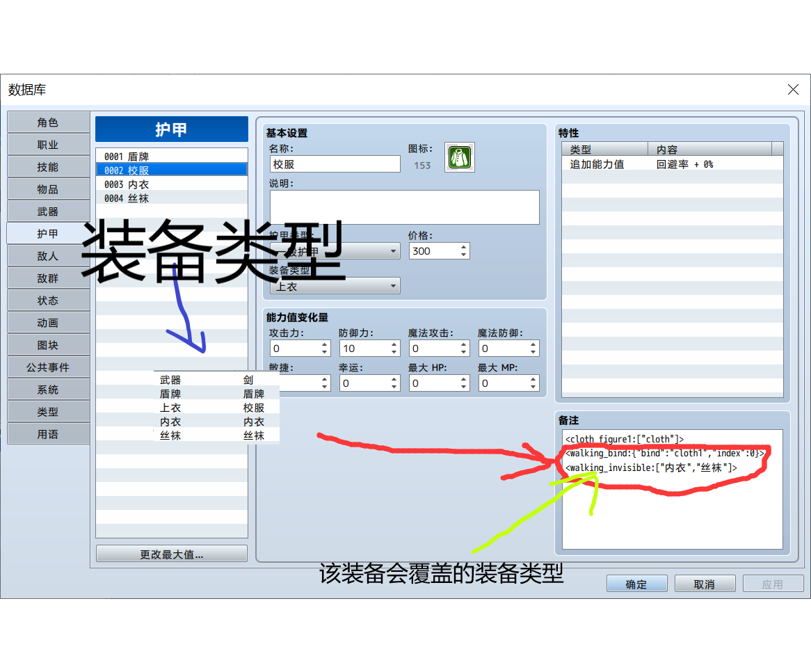Screen dimensions: 811x672
Task: Click the 类型 column header in 特性
Action: pyautogui.click(x=605, y=149)
